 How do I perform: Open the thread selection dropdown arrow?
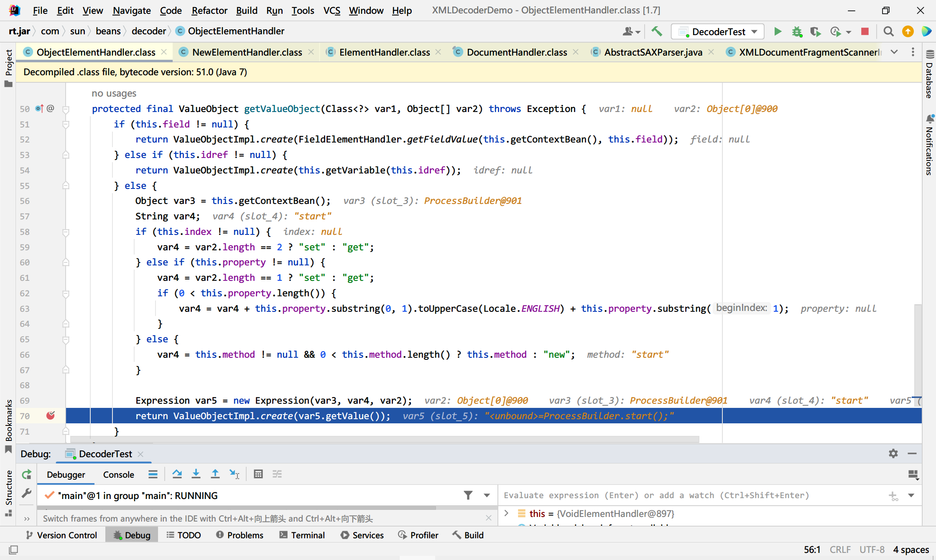pos(487,495)
